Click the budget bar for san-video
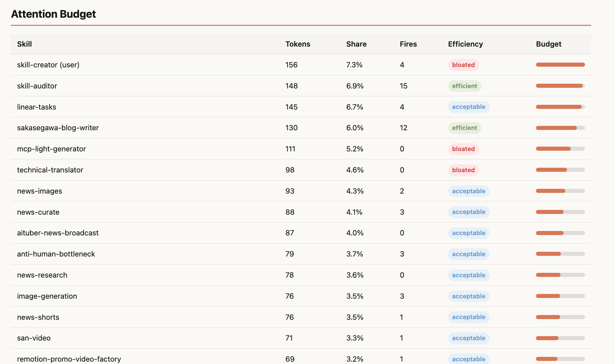This screenshot has height=364, width=615. click(x=560, y=338)
